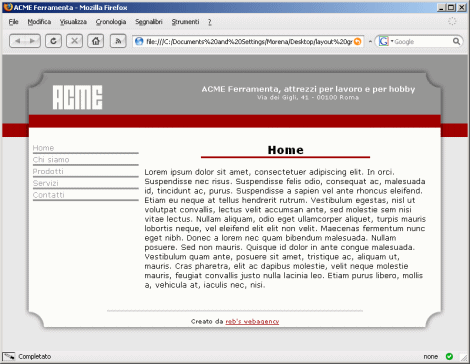Open the File menu

(13, 22)
